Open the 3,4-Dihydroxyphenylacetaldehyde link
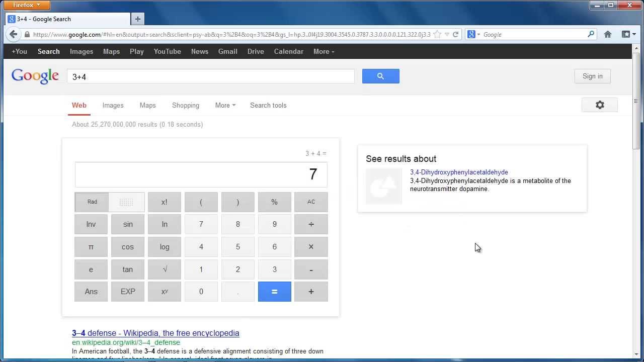The width and height of the screenshot is (644, 362). (459, 172)
